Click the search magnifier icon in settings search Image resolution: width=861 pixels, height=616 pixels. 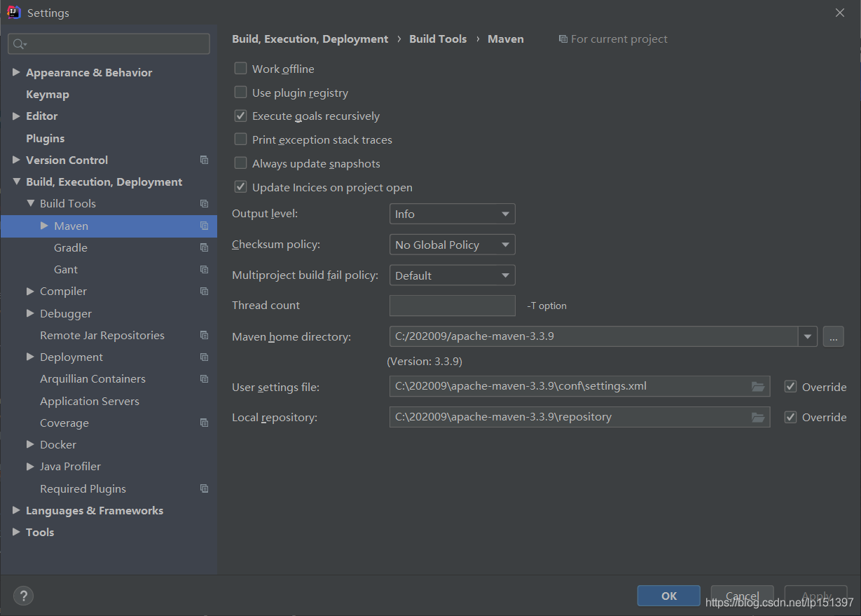[x=19, y=43]
